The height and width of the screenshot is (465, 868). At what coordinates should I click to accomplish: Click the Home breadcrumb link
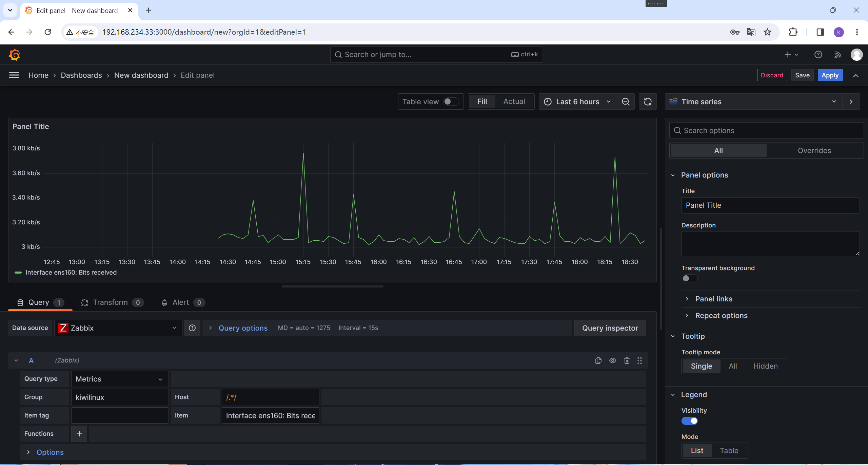tap(38, 75)
